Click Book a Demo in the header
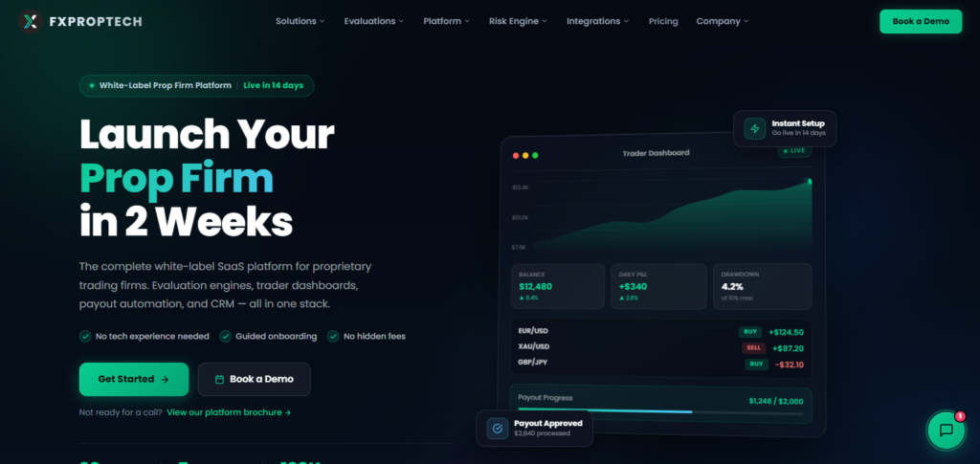Viewport: 980px width, 464px height. 921,21
